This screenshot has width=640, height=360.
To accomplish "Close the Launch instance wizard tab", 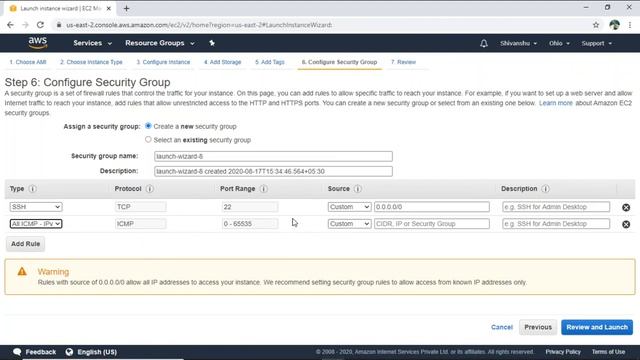I will (x=109, y=8).
